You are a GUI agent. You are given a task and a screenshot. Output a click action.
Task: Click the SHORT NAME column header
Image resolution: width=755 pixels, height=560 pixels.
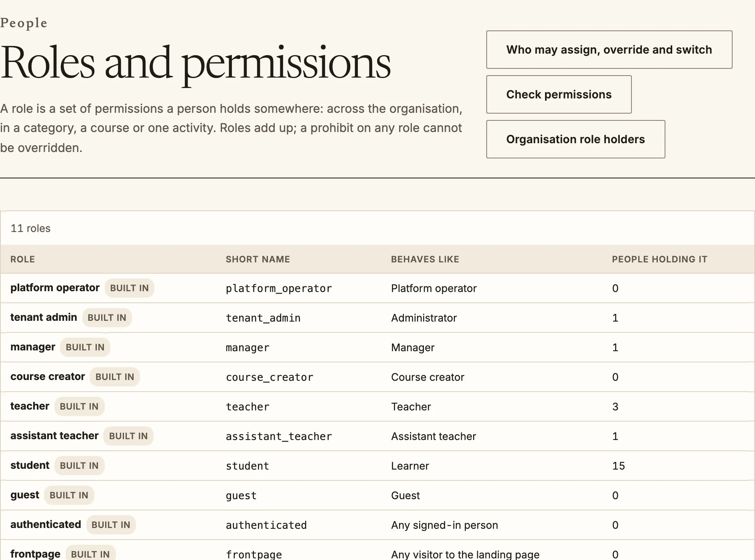[258, 259]
